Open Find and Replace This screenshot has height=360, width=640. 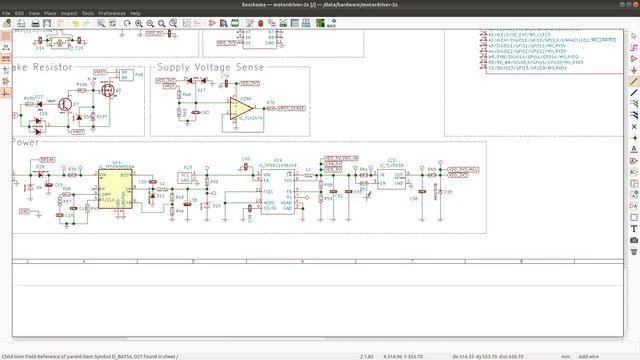[112, 23]
